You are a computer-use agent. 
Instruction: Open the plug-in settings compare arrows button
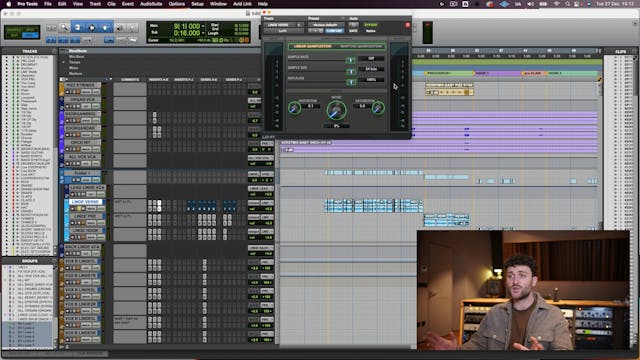(x=316, y=31)
